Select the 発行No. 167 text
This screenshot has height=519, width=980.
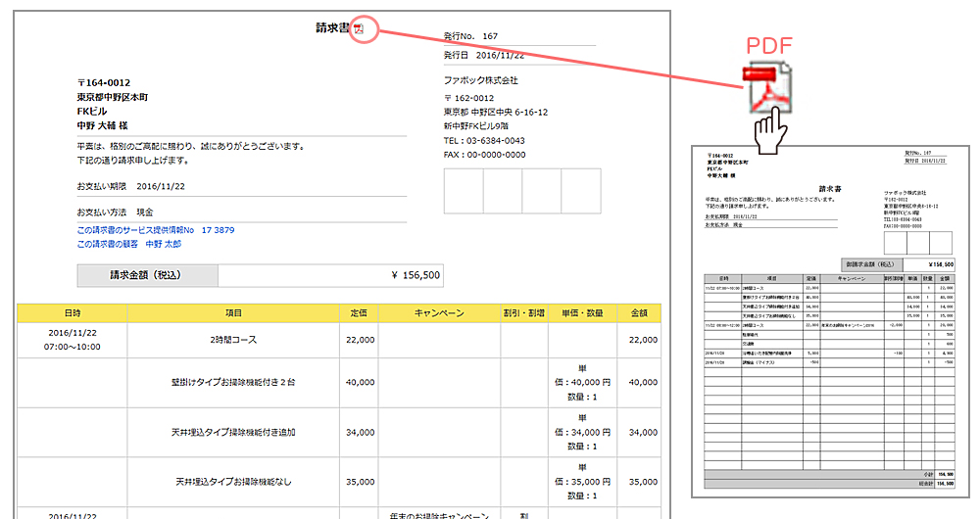tap(470, 36)
